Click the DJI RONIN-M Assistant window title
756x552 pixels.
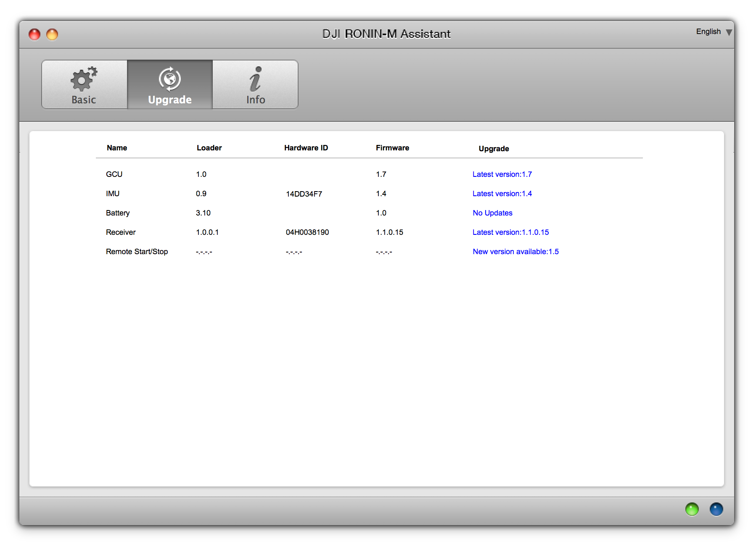(x=386, y=34)
